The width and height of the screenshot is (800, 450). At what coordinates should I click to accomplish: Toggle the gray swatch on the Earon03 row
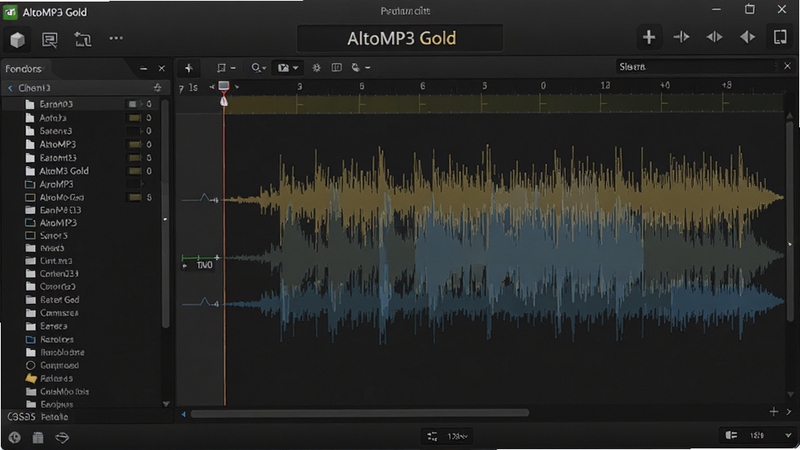[x=133, y=104]
